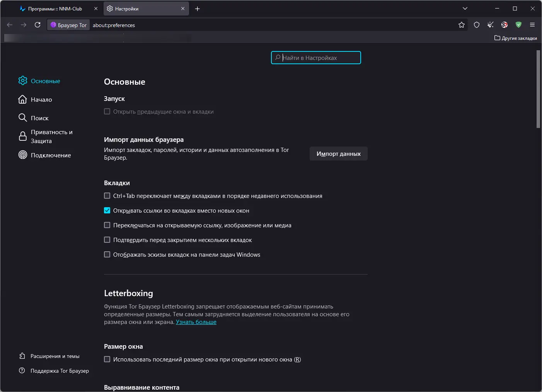542x392 pixels.
Task: Click the Tor security level shield icon
Action: (x=477, y=25)
